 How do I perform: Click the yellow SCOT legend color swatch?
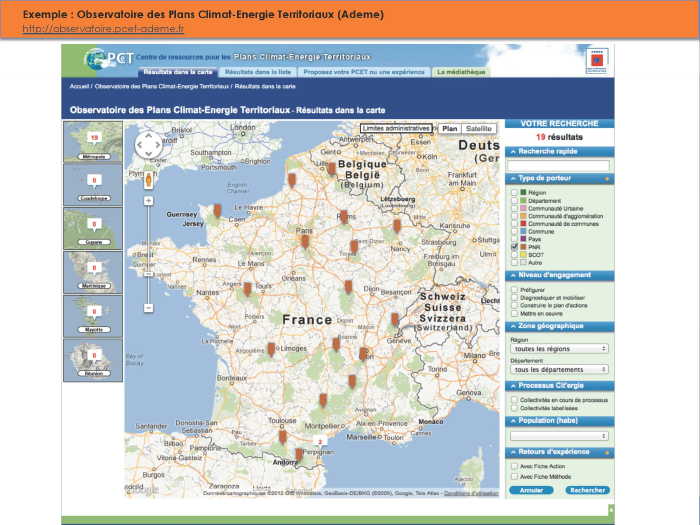(523, 254)
